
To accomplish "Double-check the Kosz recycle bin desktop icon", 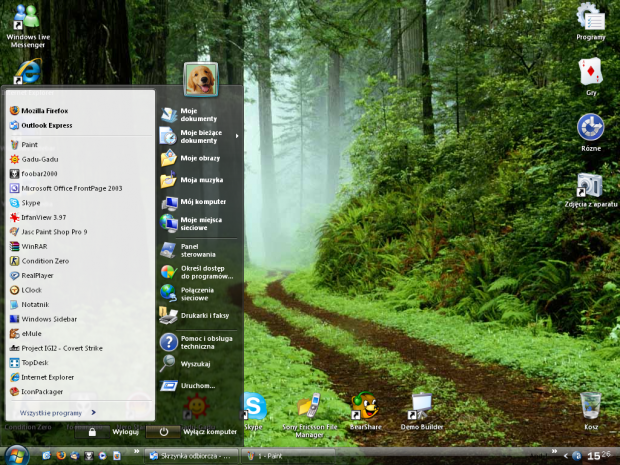I will click(590, 407).
